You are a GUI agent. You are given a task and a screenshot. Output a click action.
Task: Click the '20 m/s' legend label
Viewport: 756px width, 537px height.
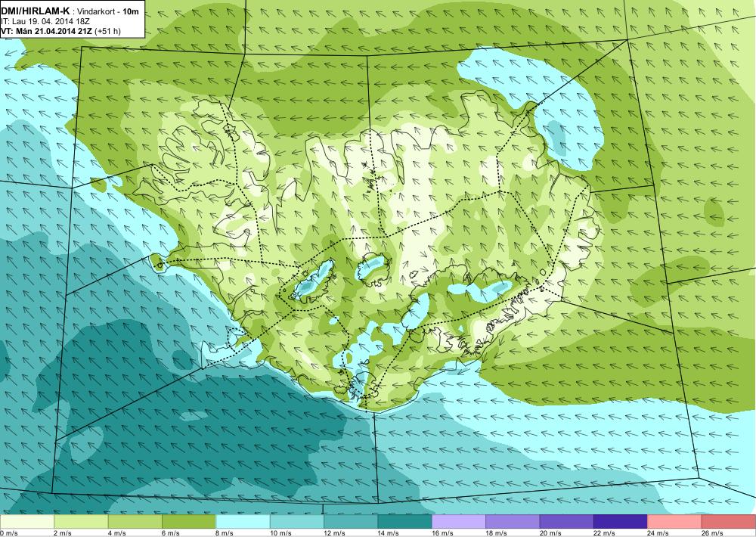point(550,533)
